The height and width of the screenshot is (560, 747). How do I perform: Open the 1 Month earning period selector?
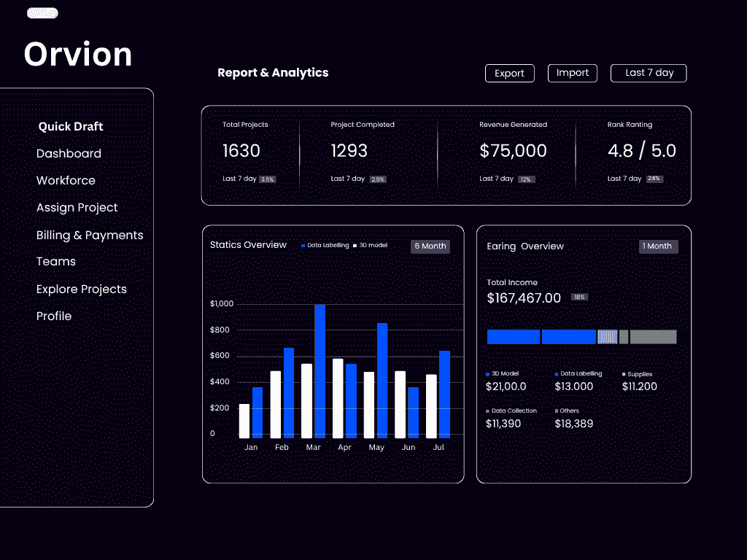pyautogui.click(x=659, y=246)
